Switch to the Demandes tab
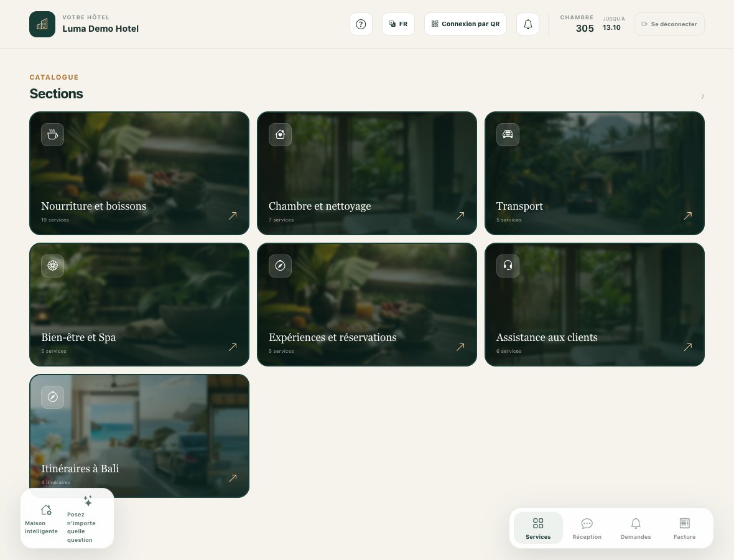Image resolution: width=734 pixels, height=560 pixels. [x=636, y=528]
